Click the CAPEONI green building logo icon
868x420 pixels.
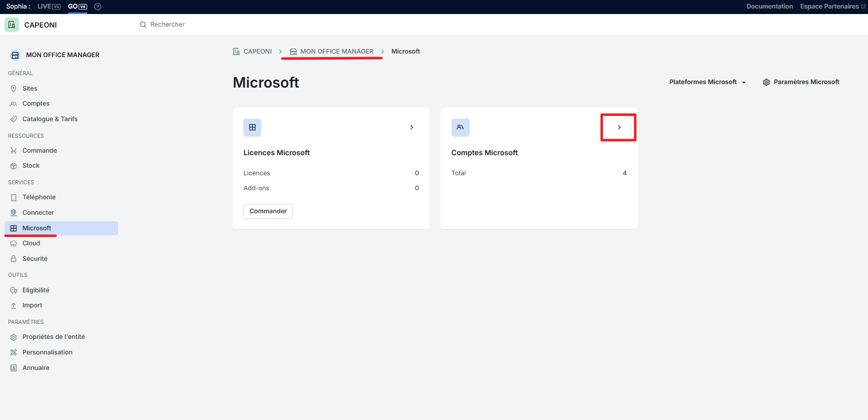[12, 25]
